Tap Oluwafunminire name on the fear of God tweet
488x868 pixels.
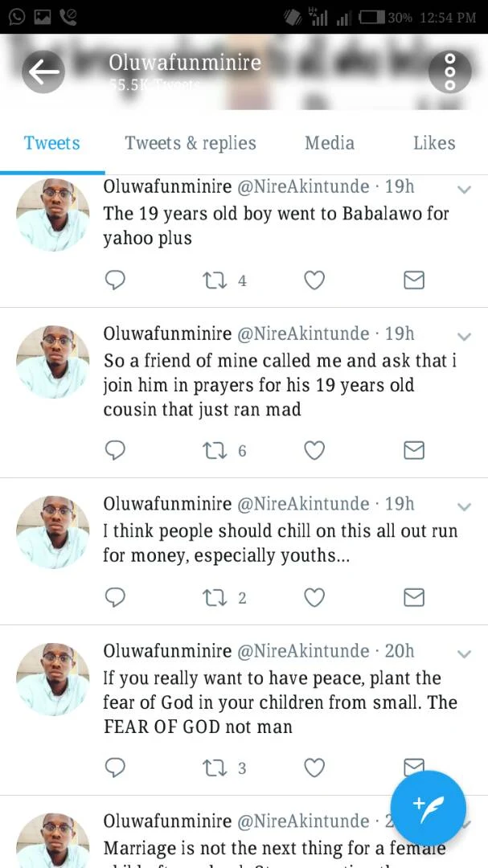pyautogui.click(x=167, y=650)
